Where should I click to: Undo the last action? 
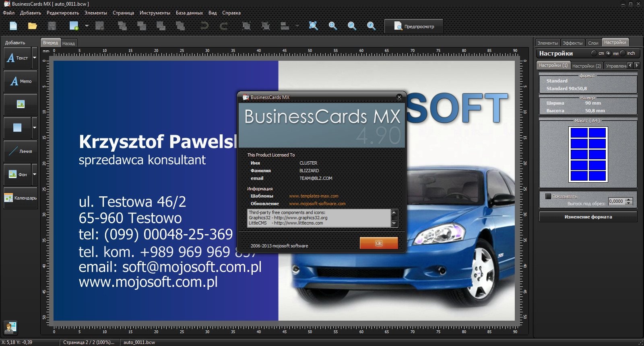(204, 26)
